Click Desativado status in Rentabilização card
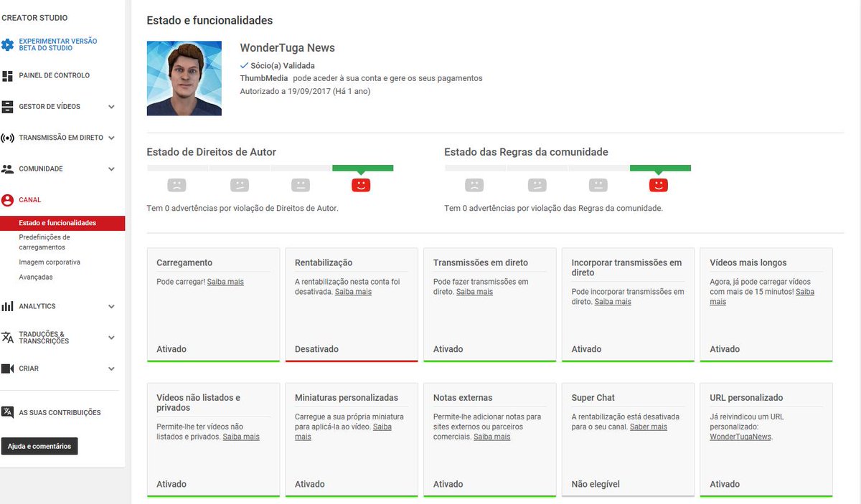 [x=316, y=349]
